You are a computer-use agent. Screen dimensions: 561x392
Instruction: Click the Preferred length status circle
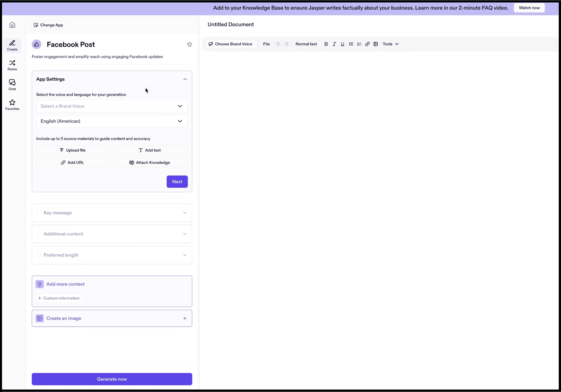click(39, 255)
